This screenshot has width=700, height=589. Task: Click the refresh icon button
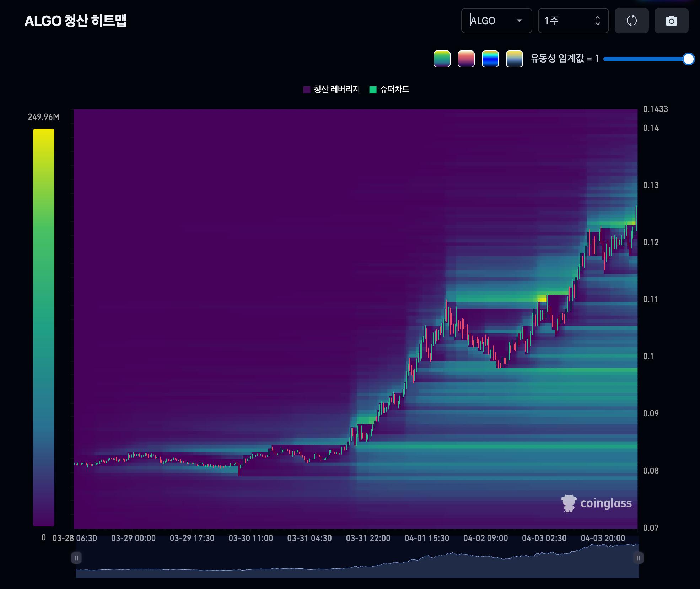(631, 21)
